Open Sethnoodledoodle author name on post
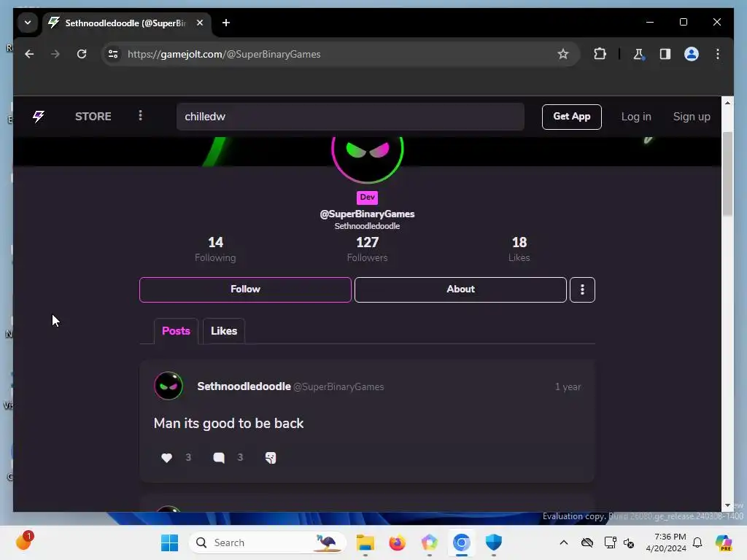This screenshot has width=747, height=560. tap(244, 386)
